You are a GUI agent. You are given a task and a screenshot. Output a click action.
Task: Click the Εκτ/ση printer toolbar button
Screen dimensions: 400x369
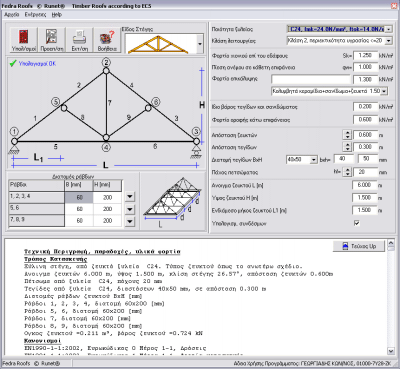(x=79, y=40)
